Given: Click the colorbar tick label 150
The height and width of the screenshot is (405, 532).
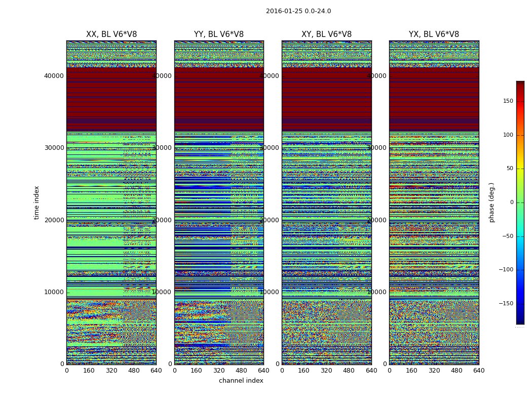Looking at the screenshot, I should click(x=508, y=101).
